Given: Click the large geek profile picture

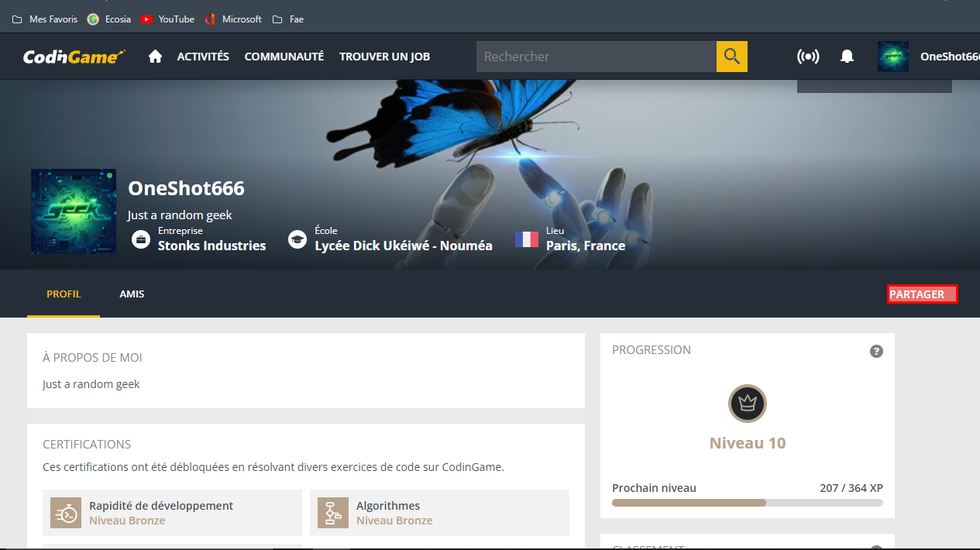Looking at the screenshot, I should (74, 211).
